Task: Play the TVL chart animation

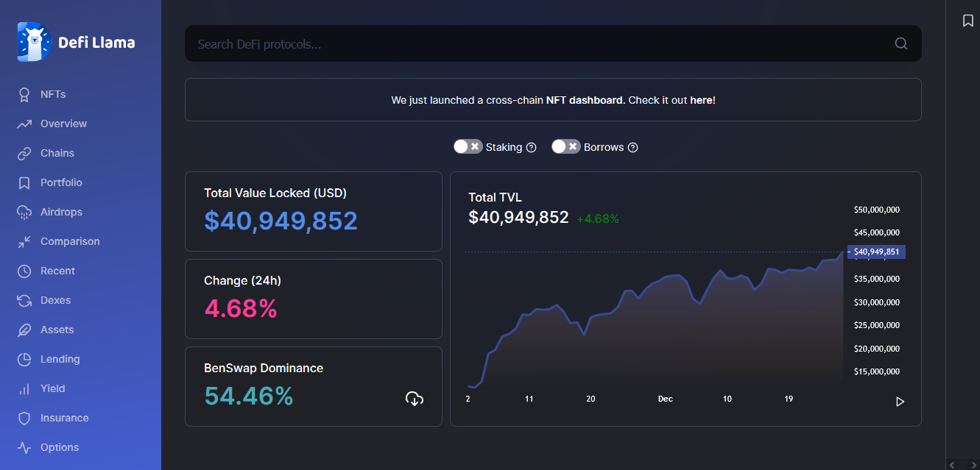Action: pos(900,402)
